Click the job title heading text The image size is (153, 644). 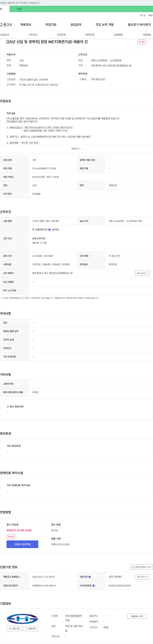pyautogui.click(x=47, y=42)
